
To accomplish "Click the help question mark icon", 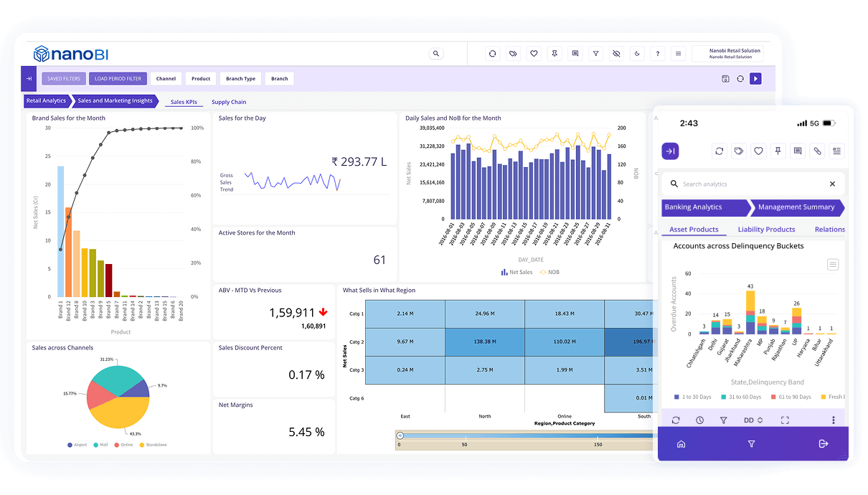I will (658, 54).
